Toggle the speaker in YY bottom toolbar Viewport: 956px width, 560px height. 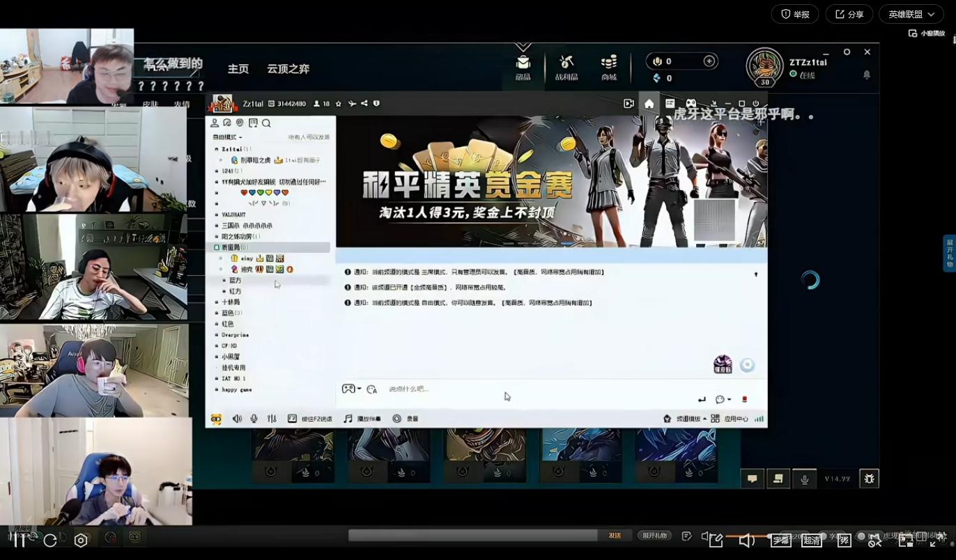coord(237,419)
